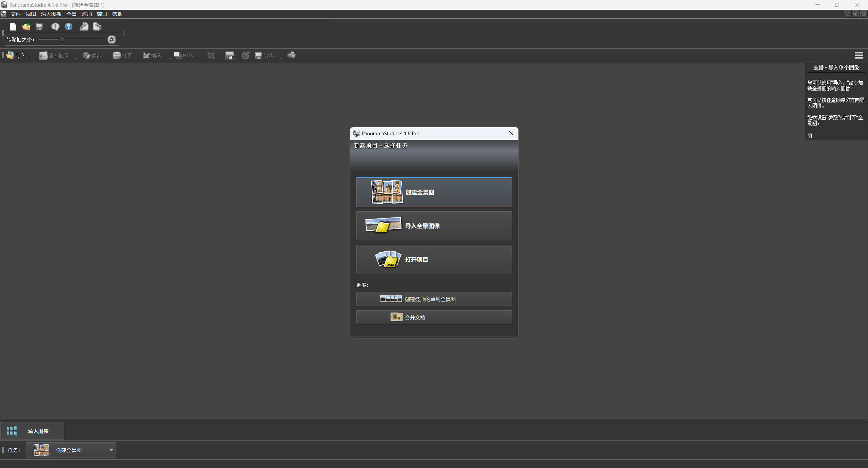868x468 pixels.
Task: Toggle thumbnail numbering with the # button
Action: coord(112,39)
